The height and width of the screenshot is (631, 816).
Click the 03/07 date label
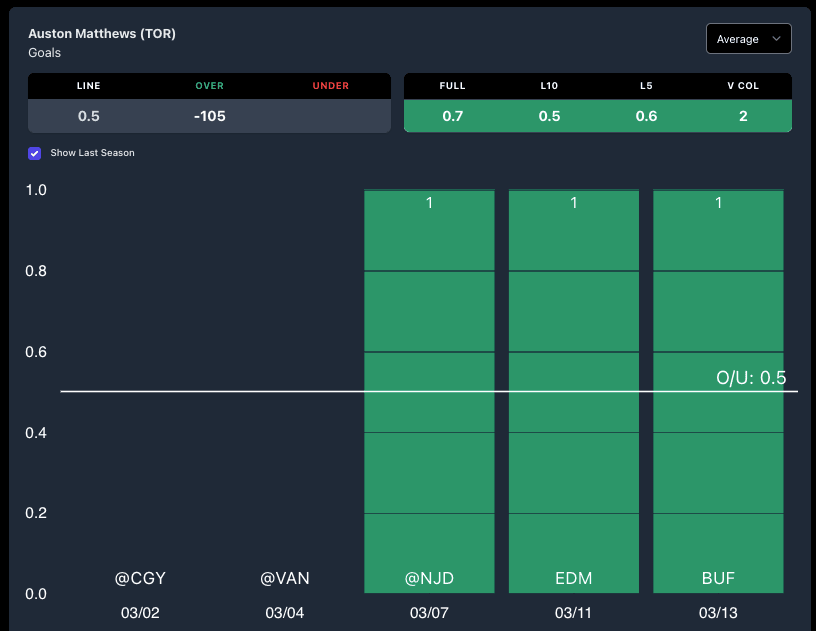(429, 613)
